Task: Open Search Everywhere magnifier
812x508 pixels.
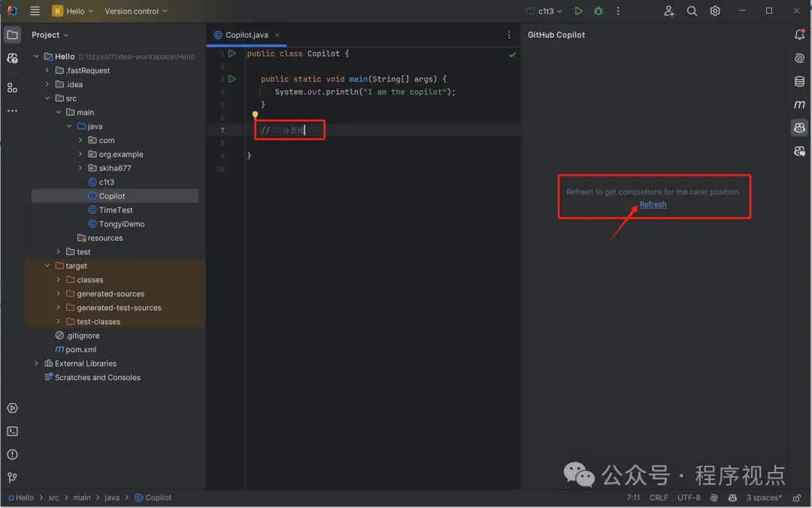Action: (x=692, y=11)
